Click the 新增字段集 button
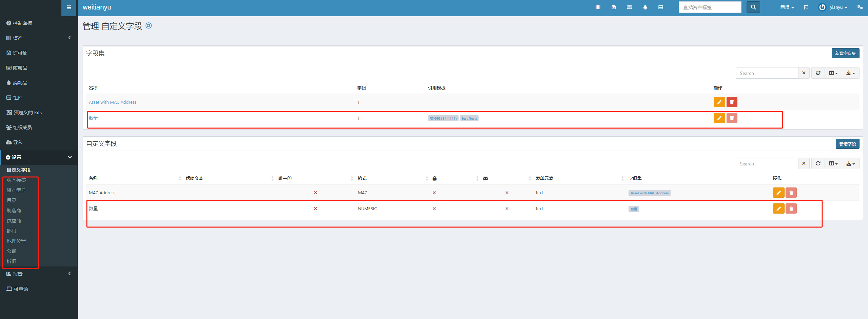 [845, 53]
